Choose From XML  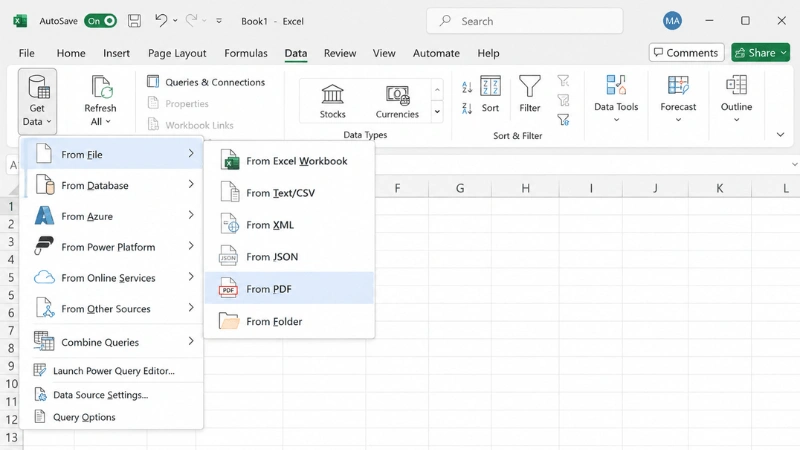pos(289,225)
